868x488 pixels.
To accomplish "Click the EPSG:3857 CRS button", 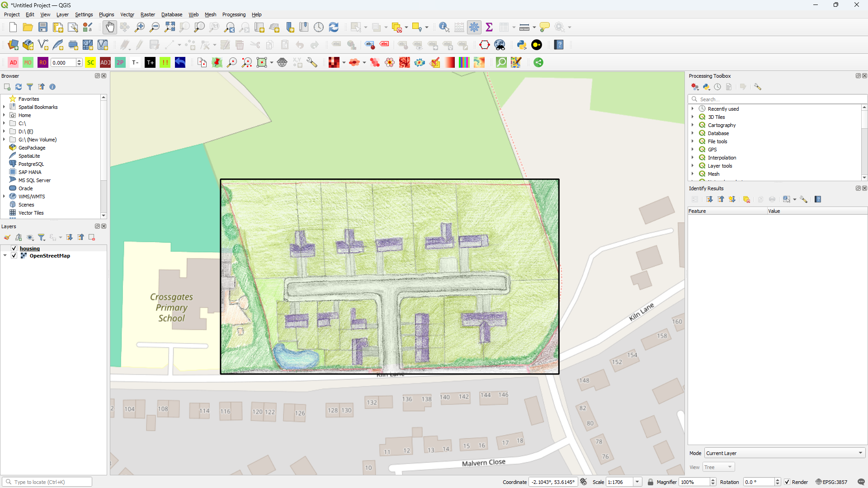I will pyautogui.click(x=831, y=482).
